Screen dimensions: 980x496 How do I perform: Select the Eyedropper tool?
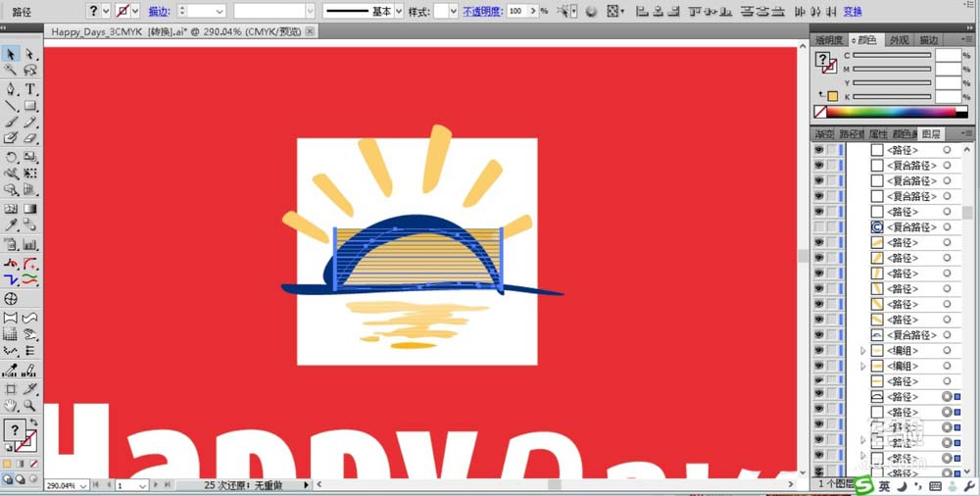(x=11, y=224)
